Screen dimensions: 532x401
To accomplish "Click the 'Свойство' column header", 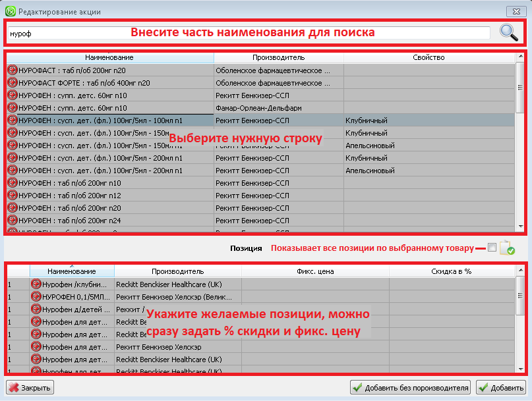I will (x=429, y=58).
